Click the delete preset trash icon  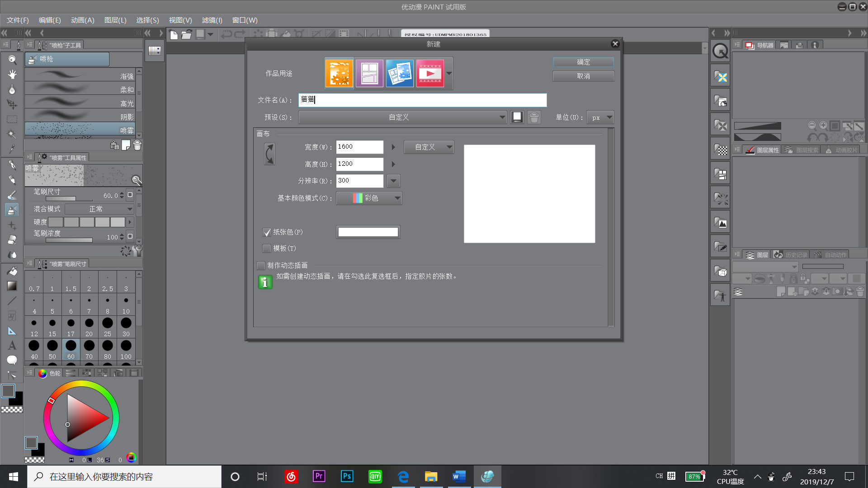tap(534, 117)
